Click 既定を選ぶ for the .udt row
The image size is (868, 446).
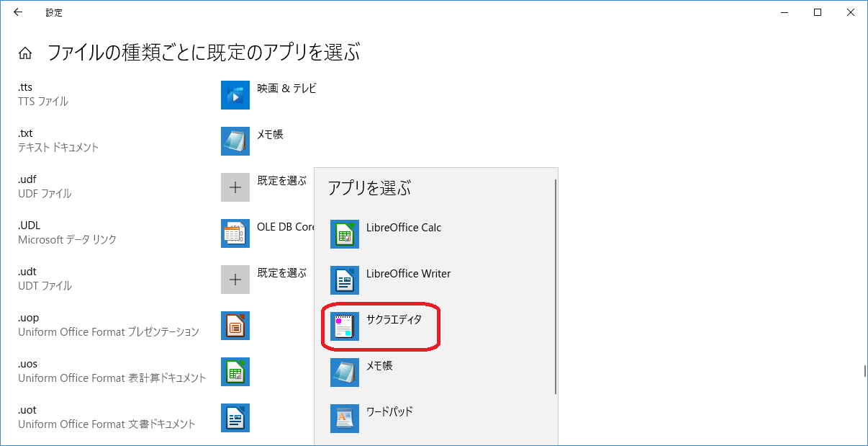click(x=282, y=273)
